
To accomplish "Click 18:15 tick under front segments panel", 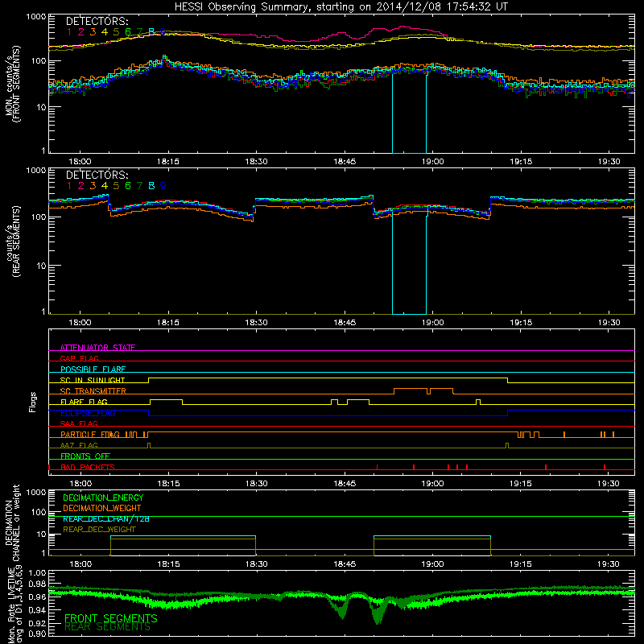I will pos(168,162).
